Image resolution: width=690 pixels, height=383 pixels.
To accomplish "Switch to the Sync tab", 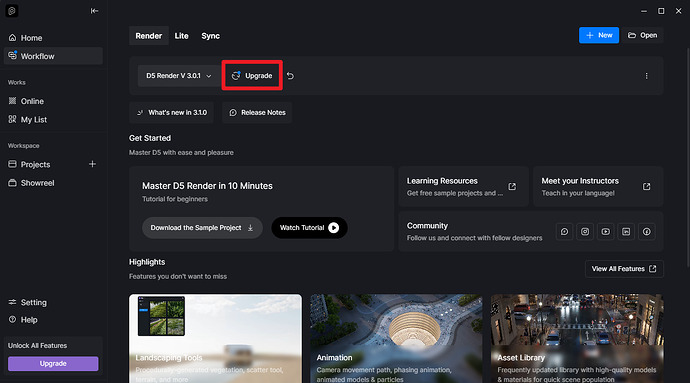I will point(210,36).
